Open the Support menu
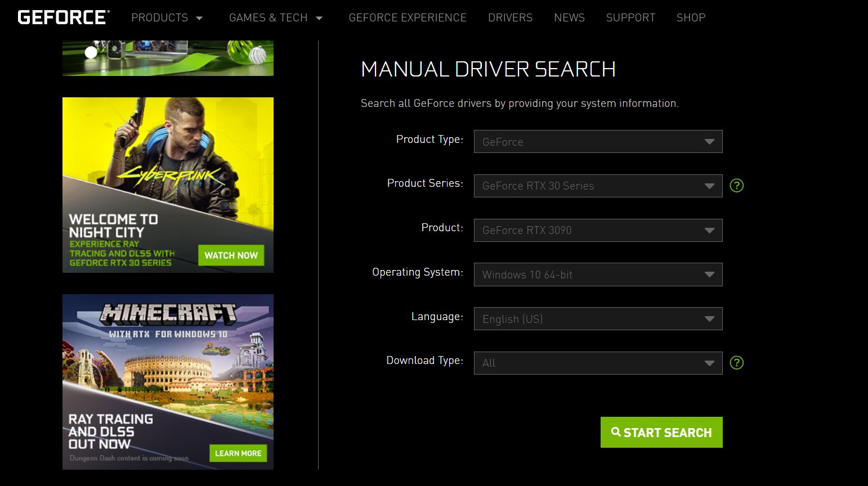This screenshot has height=486, width=868. pos(630,17)
